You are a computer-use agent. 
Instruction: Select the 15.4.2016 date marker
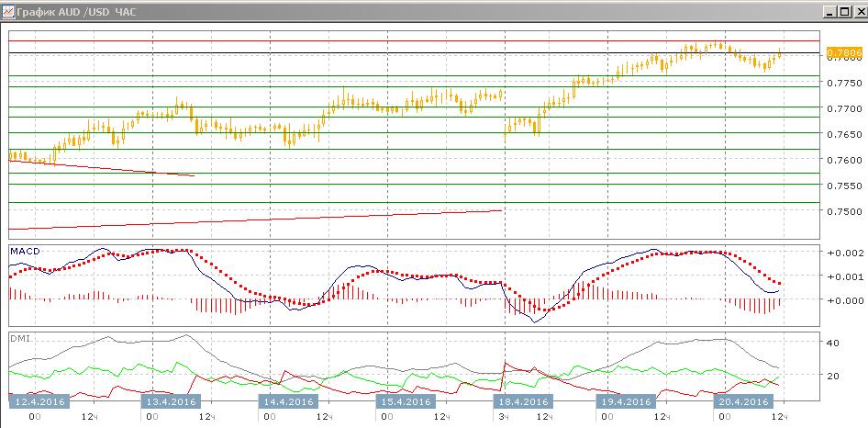(406, 400)
